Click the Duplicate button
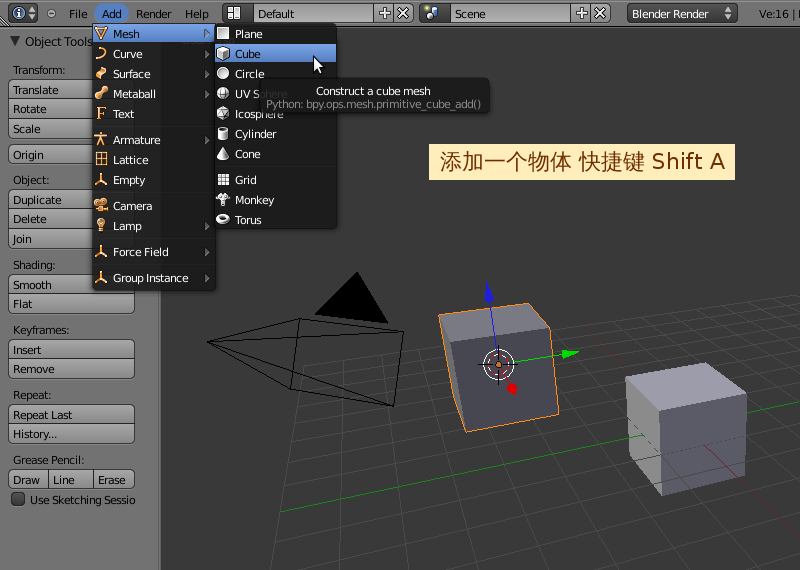This screenshot has width=800, height=570. click(x=51, y=200)
